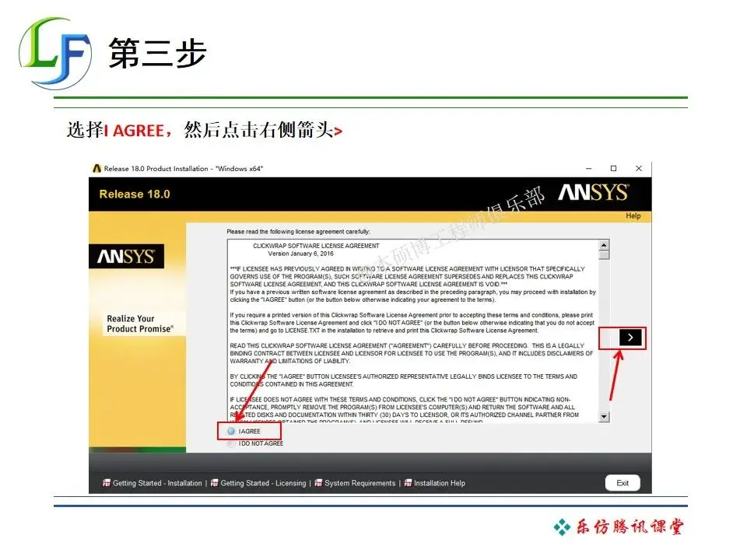Viewport: 747px width, 560px height.
Task: Open Getting Started - Installation guide
Action: coord(157,483)
